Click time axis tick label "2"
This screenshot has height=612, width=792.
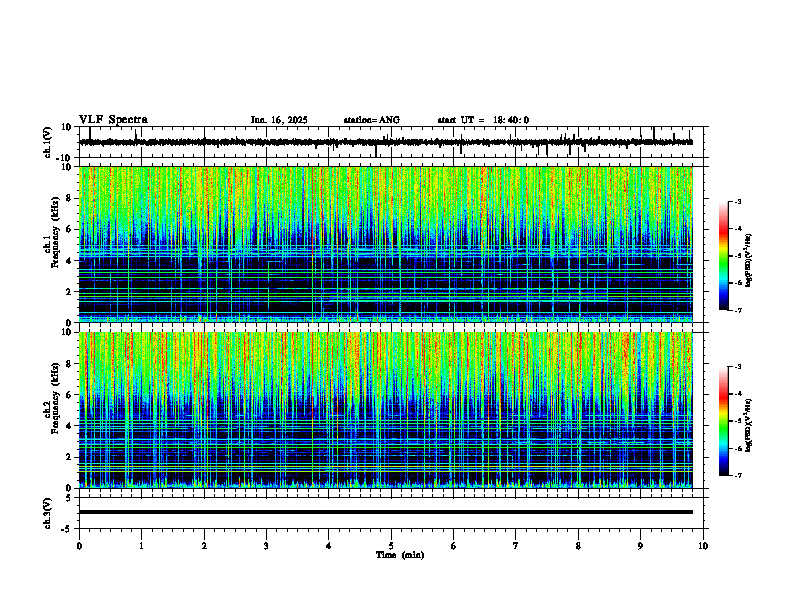[204, 546]
